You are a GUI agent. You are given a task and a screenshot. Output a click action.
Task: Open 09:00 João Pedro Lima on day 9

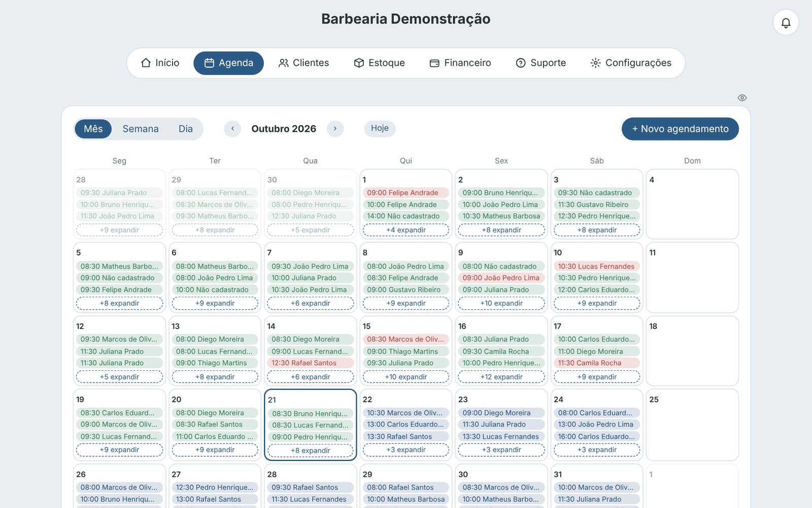501,278
